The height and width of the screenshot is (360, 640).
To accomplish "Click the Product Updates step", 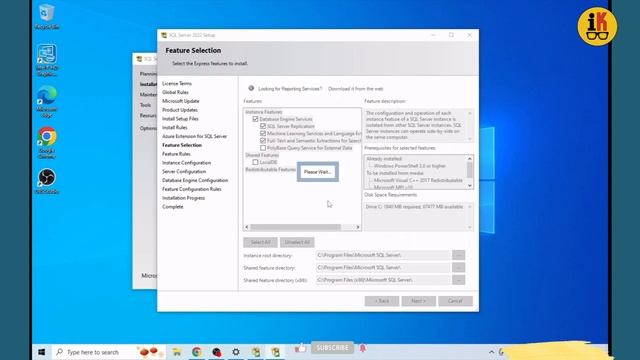I will point(180,110).
